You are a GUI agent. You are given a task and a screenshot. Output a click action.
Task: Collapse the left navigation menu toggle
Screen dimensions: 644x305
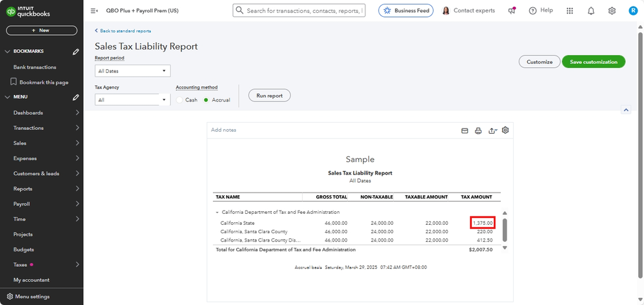click(x=94, y=11)
